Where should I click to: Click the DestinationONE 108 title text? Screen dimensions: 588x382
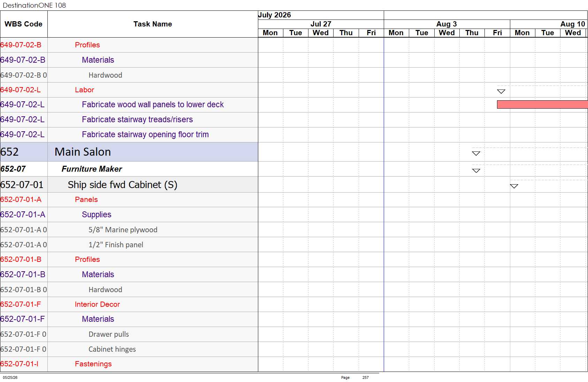click(34, 5)
